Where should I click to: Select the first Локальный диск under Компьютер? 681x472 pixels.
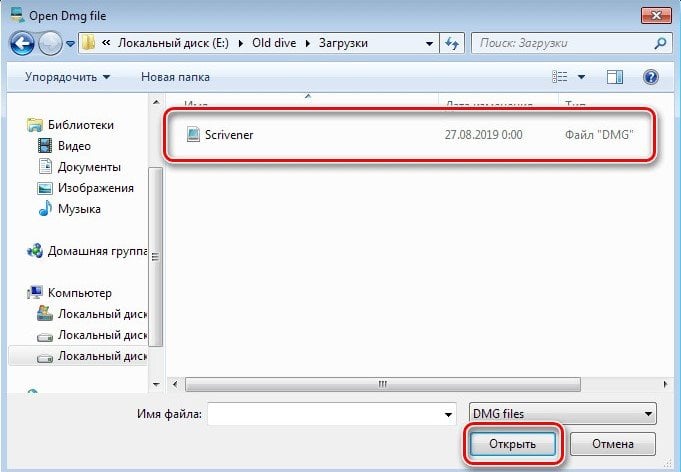coord(102,314)
